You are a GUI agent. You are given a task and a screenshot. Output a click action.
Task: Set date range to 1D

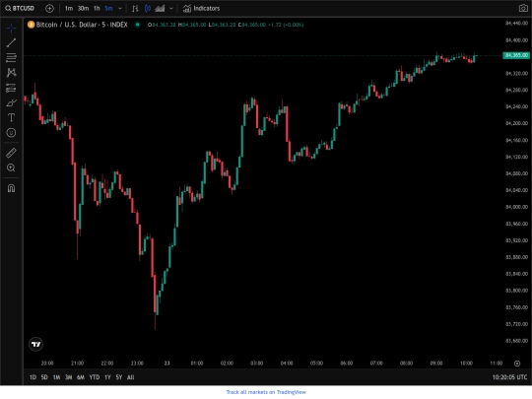click(x=33, y=377)
